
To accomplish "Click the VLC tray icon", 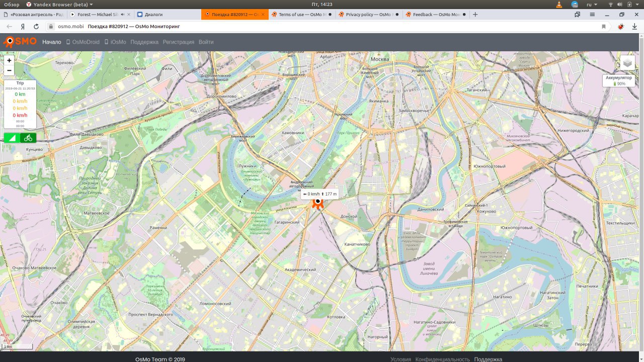I will pyautogui.click(x=559, y=5).
